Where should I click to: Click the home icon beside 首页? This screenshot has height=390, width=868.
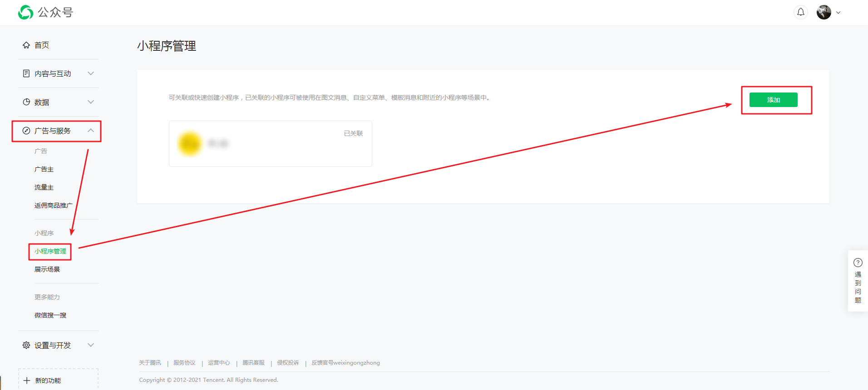pos(26,45)
